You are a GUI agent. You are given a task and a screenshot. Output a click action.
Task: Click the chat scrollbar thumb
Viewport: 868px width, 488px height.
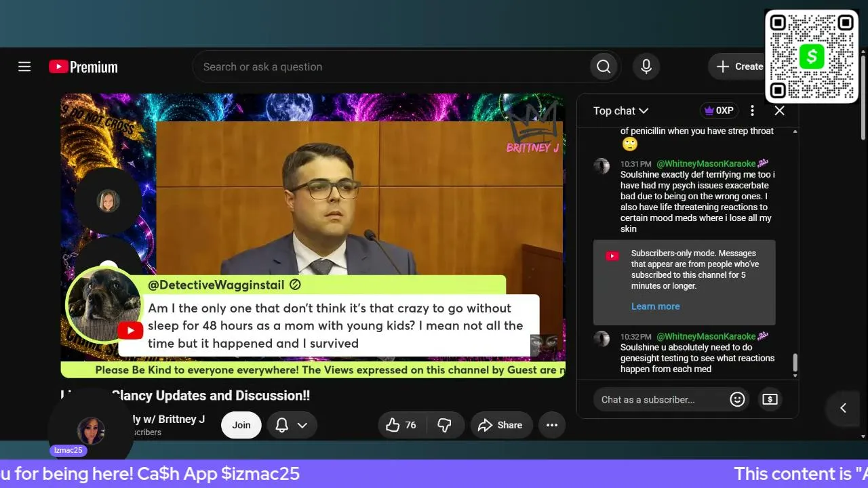click(x=795, y=363)
